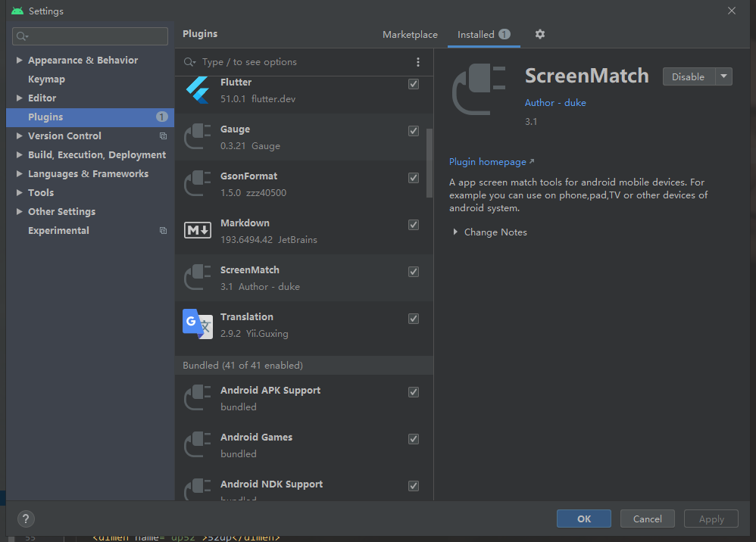Open the plugins gear settings menu
Viewport: 756px width, 542px height.
tap(540, 34)
